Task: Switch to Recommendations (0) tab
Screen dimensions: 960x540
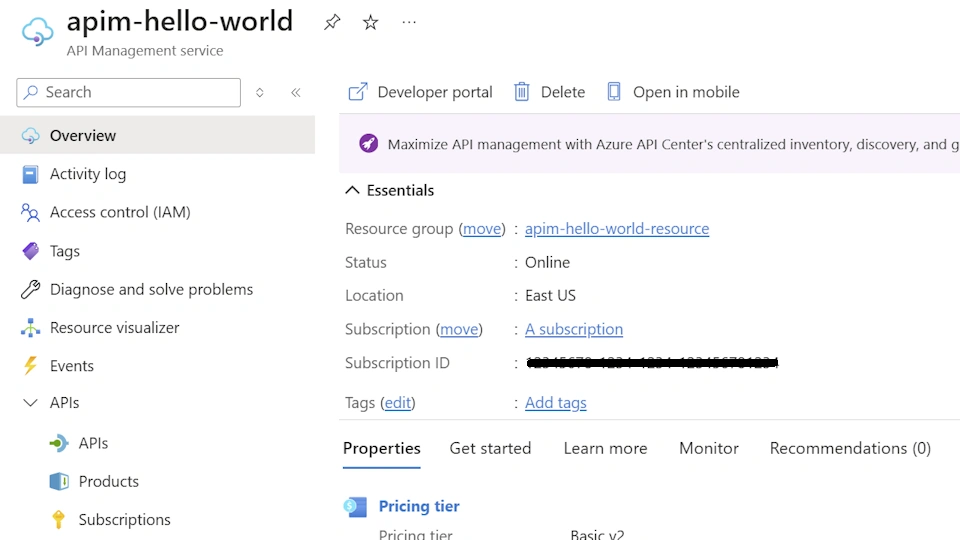Action: pyautogui.click(x=850, y=449)
